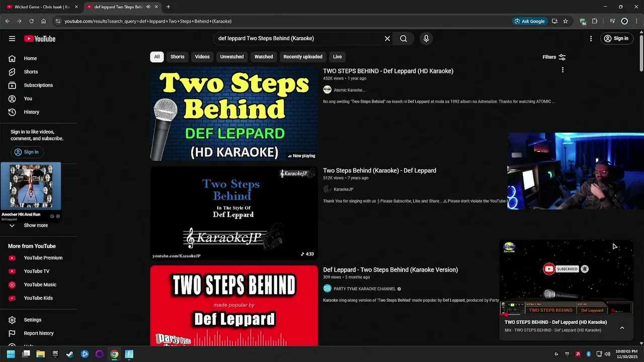View site information icon in address bar
This screenshot has height=362, width=644.
click(58, 21)
